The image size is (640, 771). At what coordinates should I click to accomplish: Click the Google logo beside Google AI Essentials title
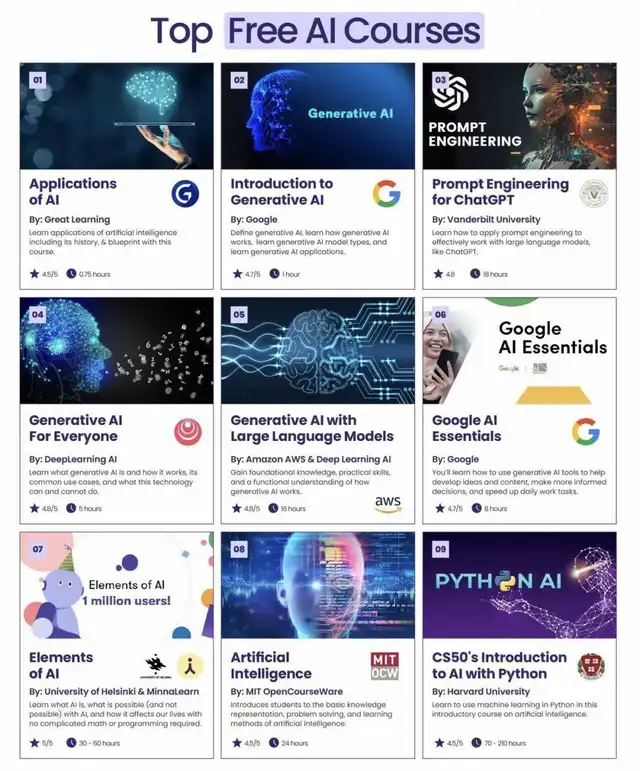(586, 432)
